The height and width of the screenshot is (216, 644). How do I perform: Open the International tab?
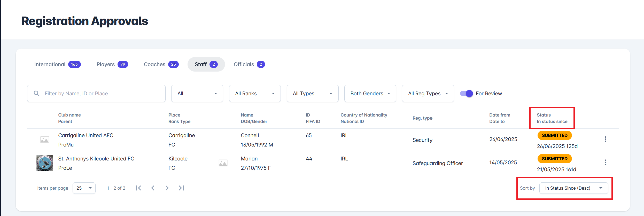tap(57, 64)
